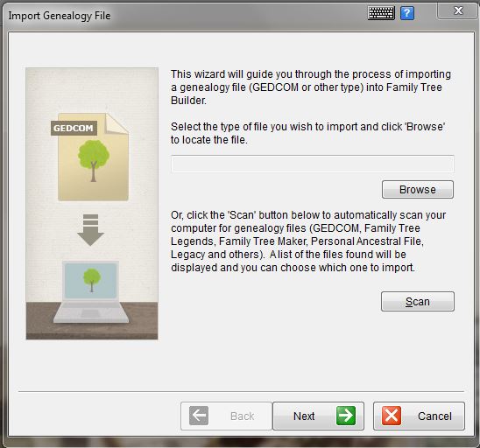Open the on-screen keyboard icon
Viewport: 480px width, 448px height.
click(x=381, y=13)
